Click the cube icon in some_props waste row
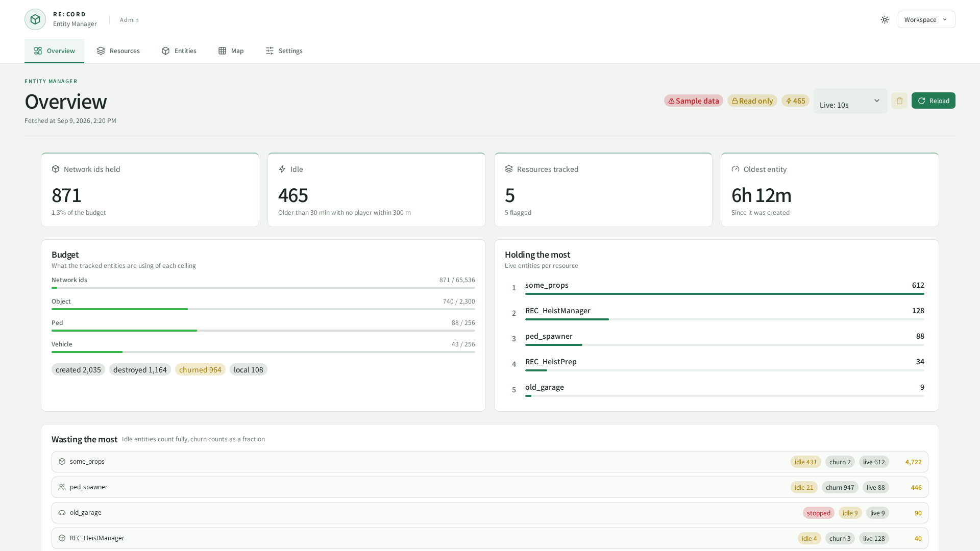 click(62, 461)
